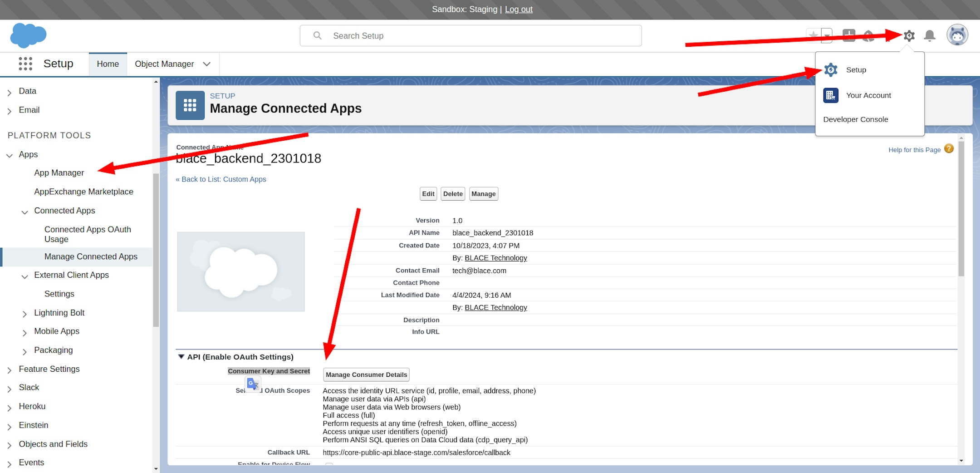
Task: Choose Developer Console from the gear menu
Action: pos(855,119)
